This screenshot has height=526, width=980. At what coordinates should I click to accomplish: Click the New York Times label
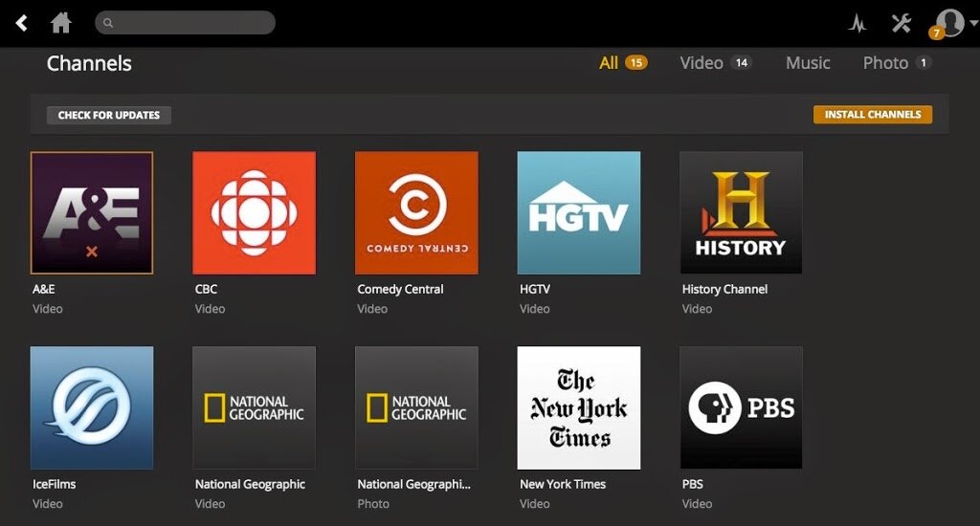coord(563,484)
